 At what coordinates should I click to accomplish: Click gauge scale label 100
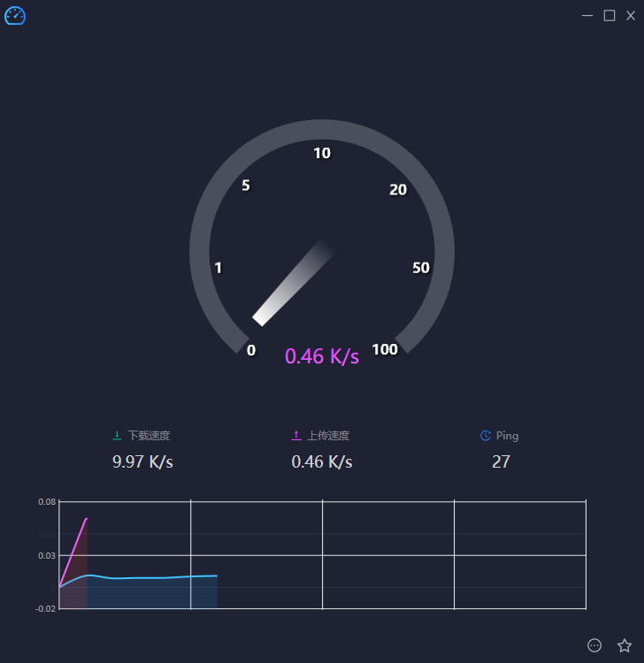click(385, 350)
